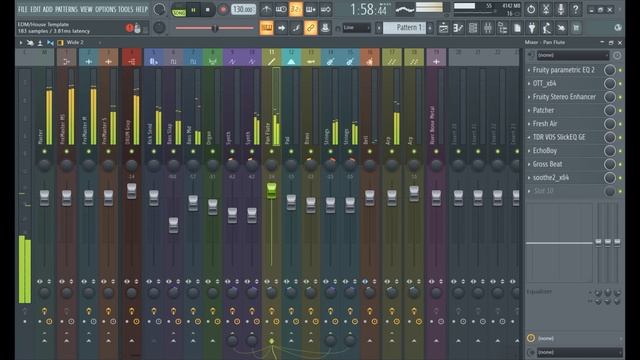Viewport: 640px width, 360px height.
Task: Open OTT_x64 slot arrow menu
Action: 529,84
